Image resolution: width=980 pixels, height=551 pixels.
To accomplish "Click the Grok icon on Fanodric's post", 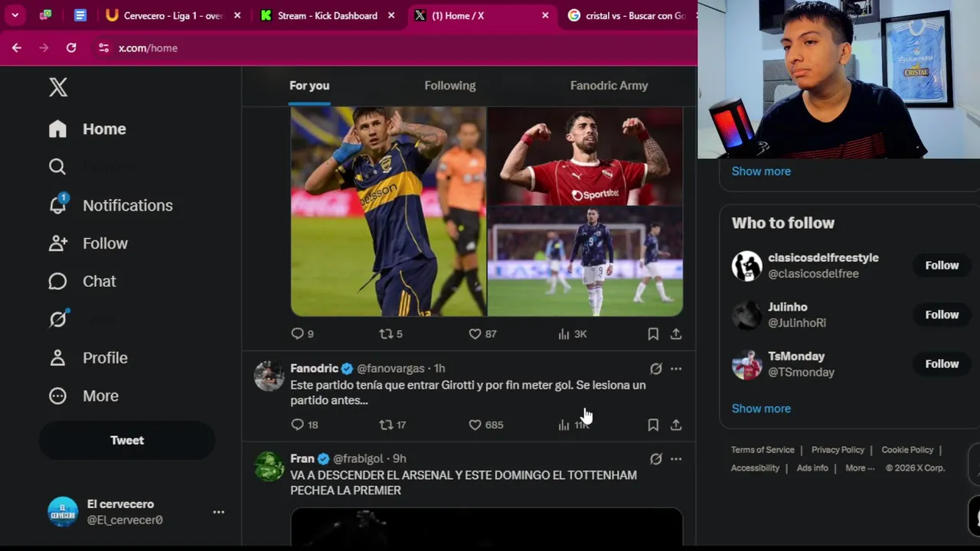I will tap(656, 369).
